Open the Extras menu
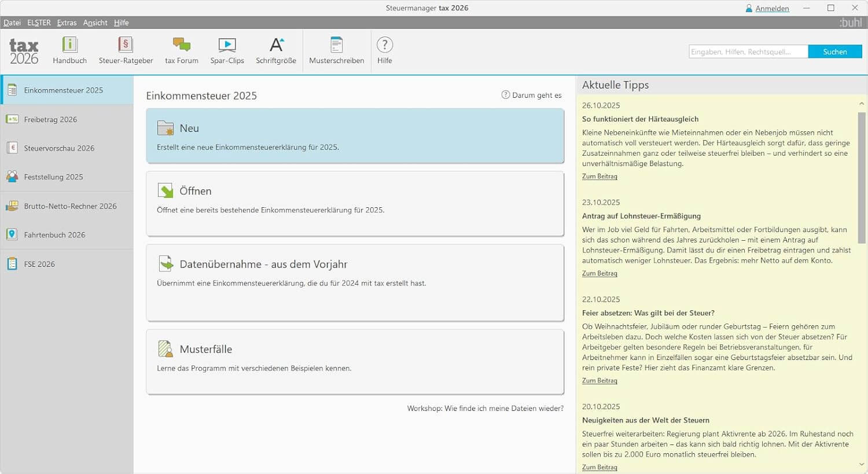This screenshot has width=868, height=474. point(67,23)
